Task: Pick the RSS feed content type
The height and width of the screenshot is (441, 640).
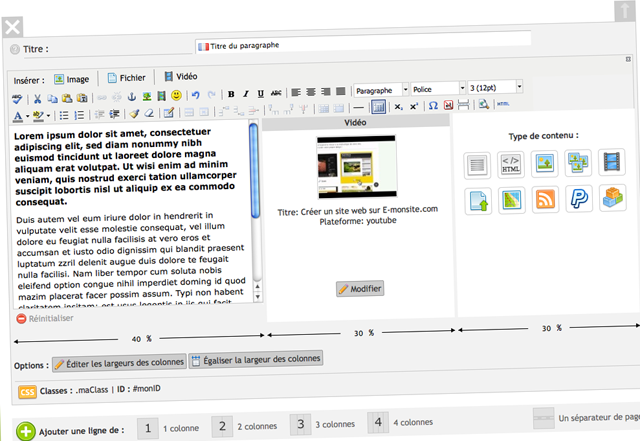Action: (545, 199)
